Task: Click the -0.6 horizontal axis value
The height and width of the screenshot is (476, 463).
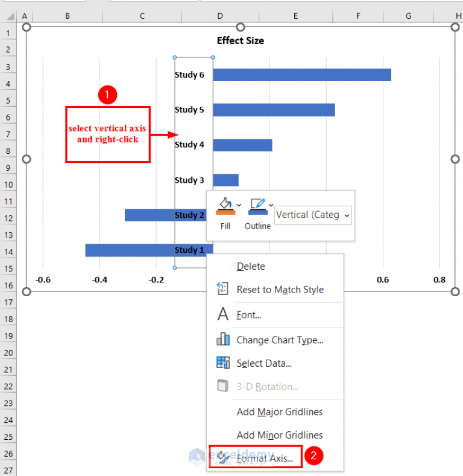Action: click(43, 279)
